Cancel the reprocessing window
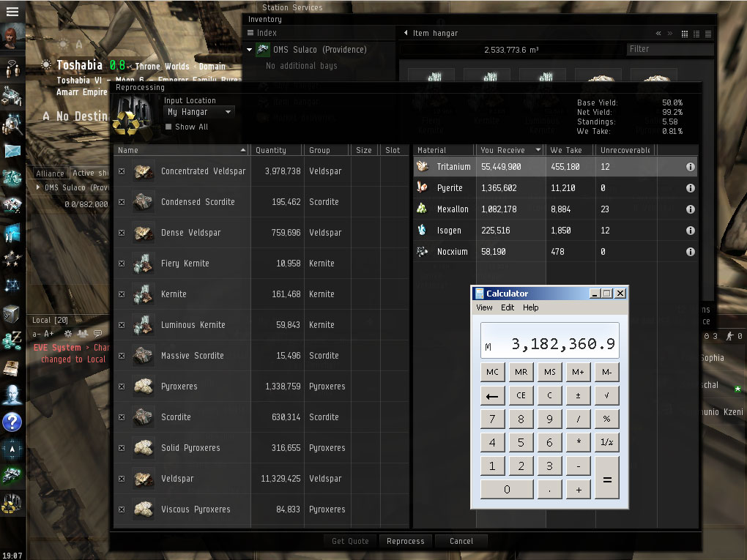This screenshot has height=560, width=747. tap(461, 541)
